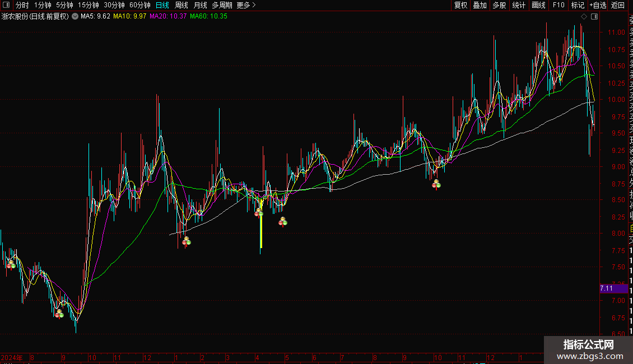
Task: Click the MA20 magenta indicator label
Action: pyautogui.click(x=168, y=17)
